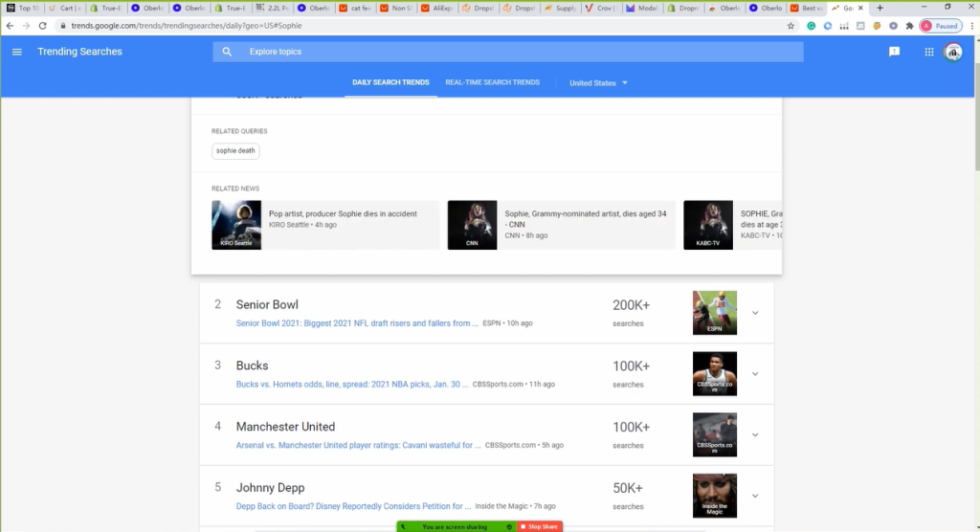980x532 pixels.
Task: Click the bar-chart extension icon in toolbar
Action: click(844, 26)
